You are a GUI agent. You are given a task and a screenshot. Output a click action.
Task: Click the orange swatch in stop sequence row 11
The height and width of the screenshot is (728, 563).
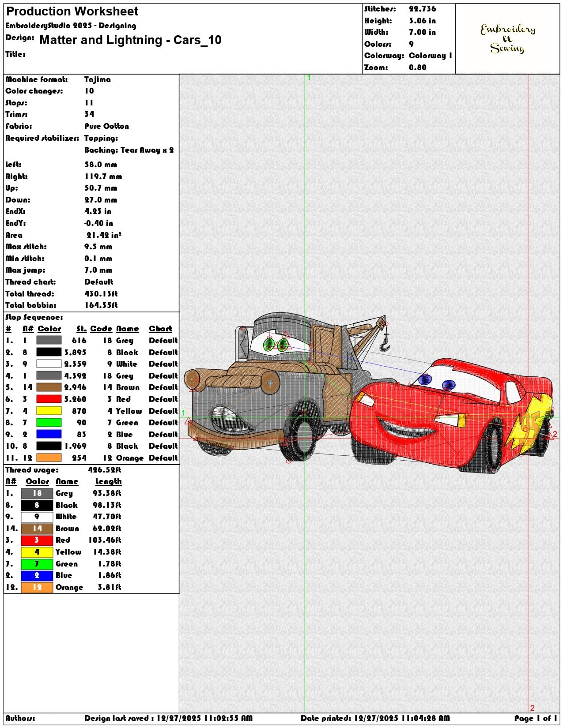click(x=49, y=458)
